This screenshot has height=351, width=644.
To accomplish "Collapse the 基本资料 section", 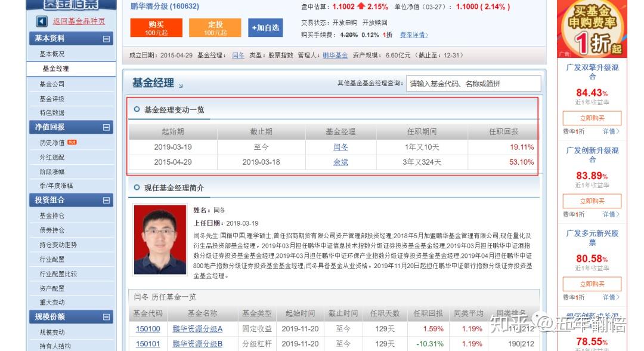I will 106,39.
